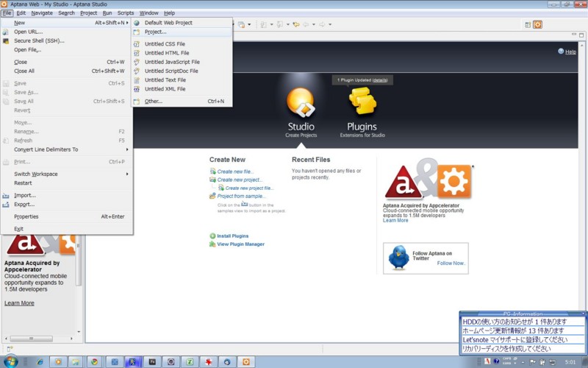Create an Untitled HTML File
588x368 pixels.
click(182, 53)
